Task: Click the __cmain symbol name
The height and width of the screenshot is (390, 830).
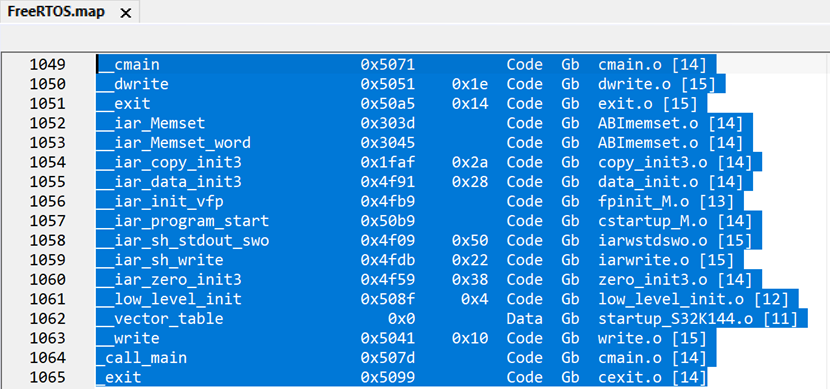Action: (x=128, y=65)
